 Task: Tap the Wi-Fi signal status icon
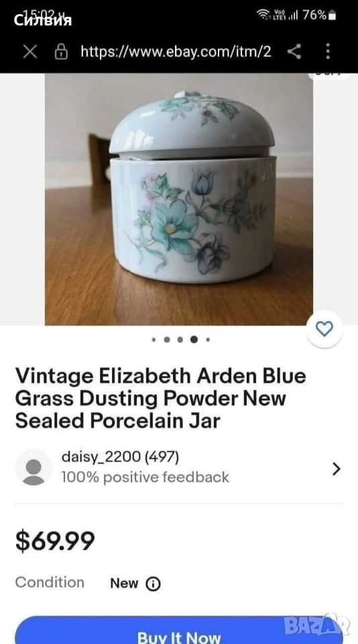coord(263,15)
